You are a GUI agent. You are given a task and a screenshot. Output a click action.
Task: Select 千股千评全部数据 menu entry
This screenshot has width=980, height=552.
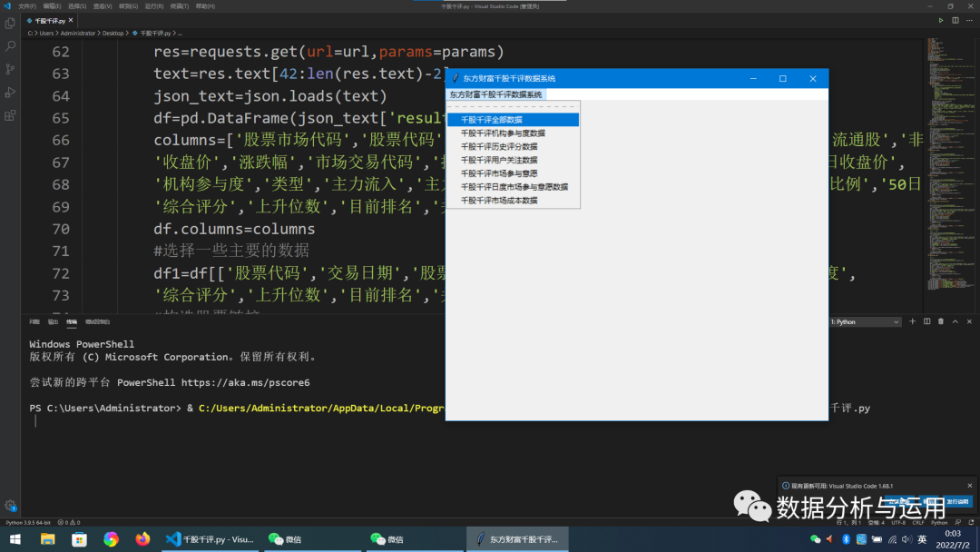pos(513,120)
